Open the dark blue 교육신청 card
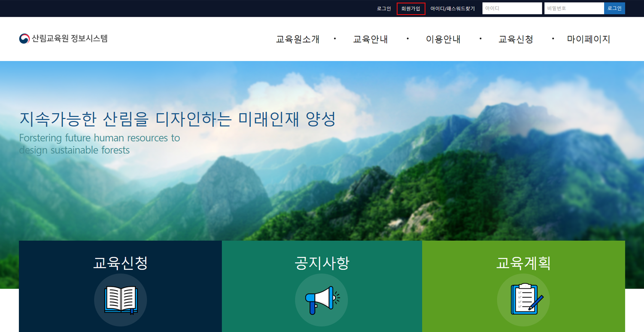This screenshot has height=332, width=644. click(120, 263)
